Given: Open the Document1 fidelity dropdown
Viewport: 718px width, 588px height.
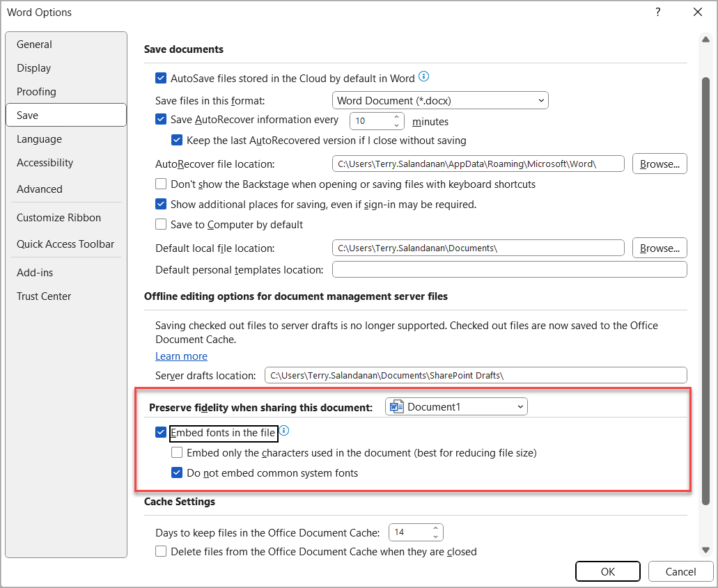Looking at the screenshot, I should 456,406.
